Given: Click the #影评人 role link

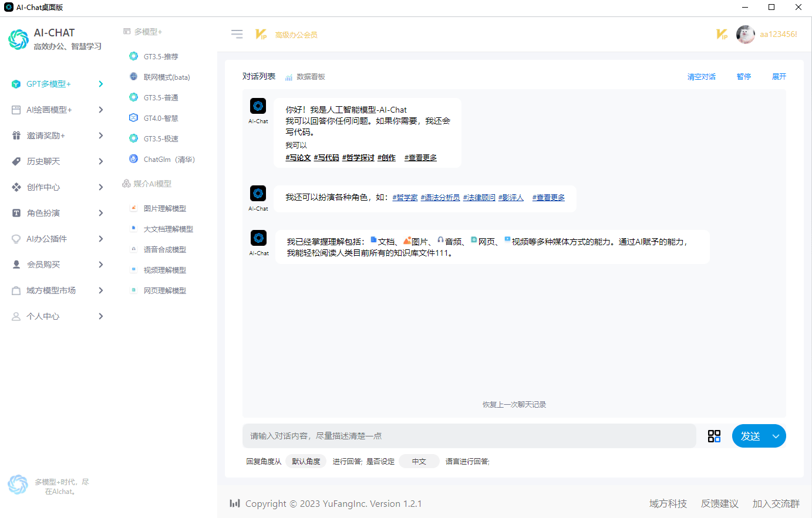Looking at the screenshot, I should [x=511, y=198].
